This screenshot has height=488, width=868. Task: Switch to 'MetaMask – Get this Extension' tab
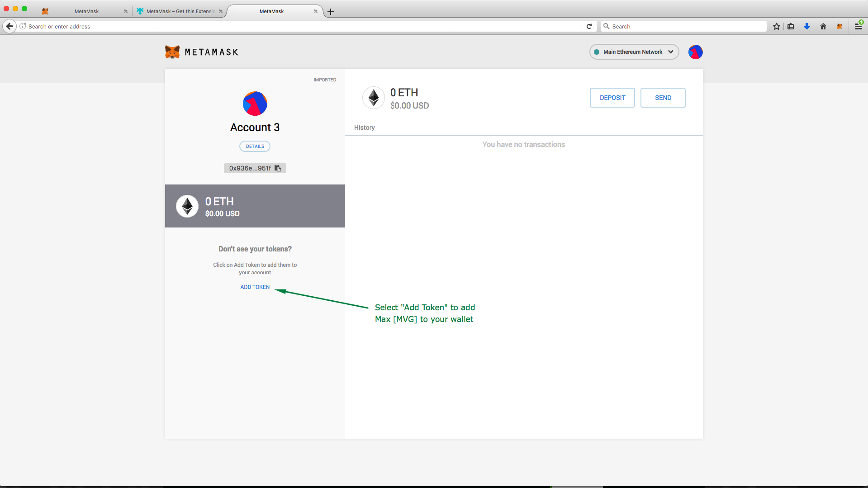coord(180,11)
